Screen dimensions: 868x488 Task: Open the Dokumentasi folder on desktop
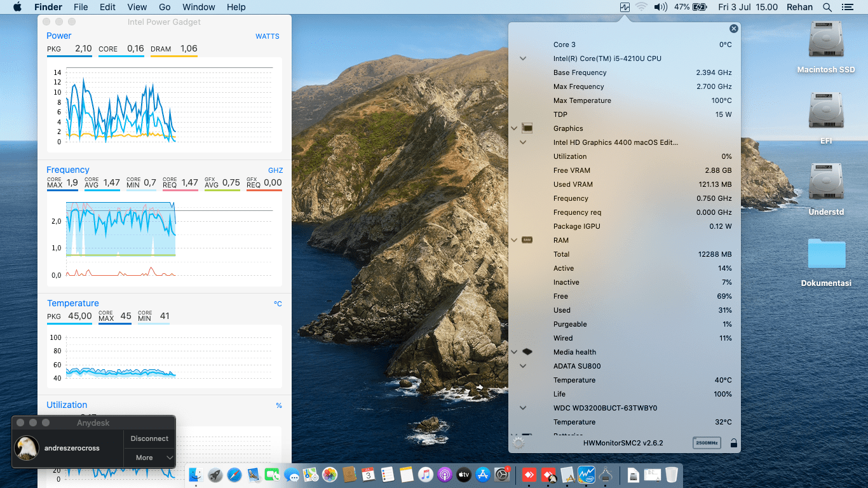click(x=825, y=254)
